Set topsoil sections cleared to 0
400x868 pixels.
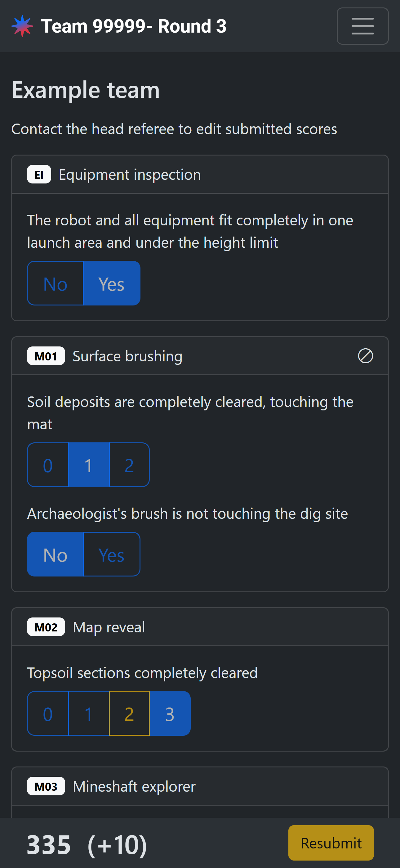coord(48,713)
